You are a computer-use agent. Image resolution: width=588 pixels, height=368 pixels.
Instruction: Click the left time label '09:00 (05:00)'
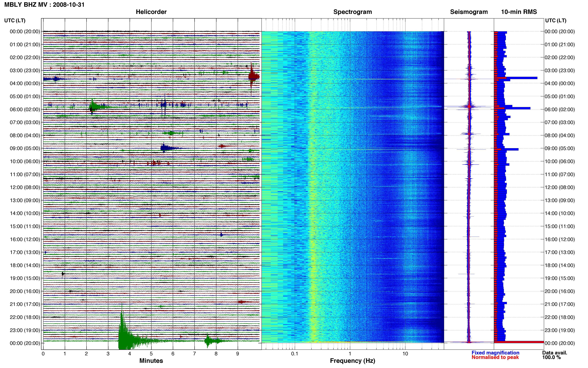(25, 148)
